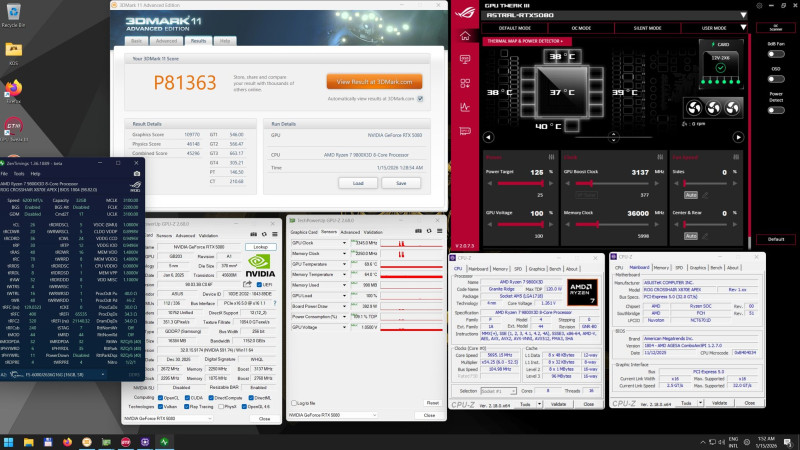800x450 pixels.
Task: Click the Reset button in GPU-Z Sensors
Action: click(x=432, y=403)
